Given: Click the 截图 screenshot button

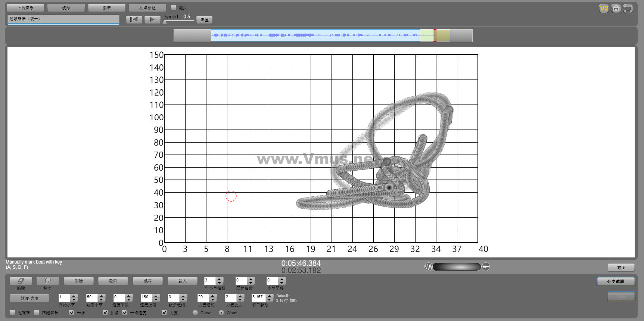Looking at the screenshot, I should pyautogui.click(x=621, y=267).
